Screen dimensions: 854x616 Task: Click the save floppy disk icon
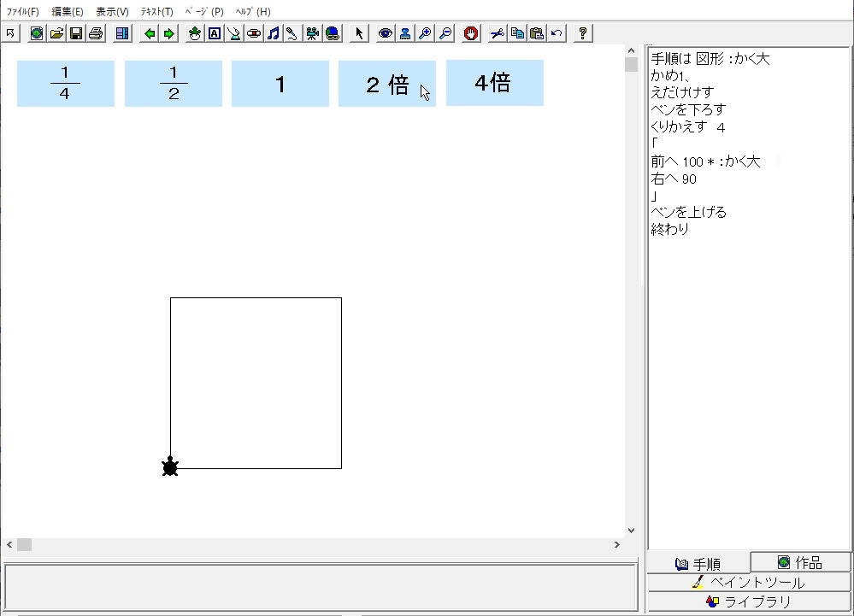[75, 33]
